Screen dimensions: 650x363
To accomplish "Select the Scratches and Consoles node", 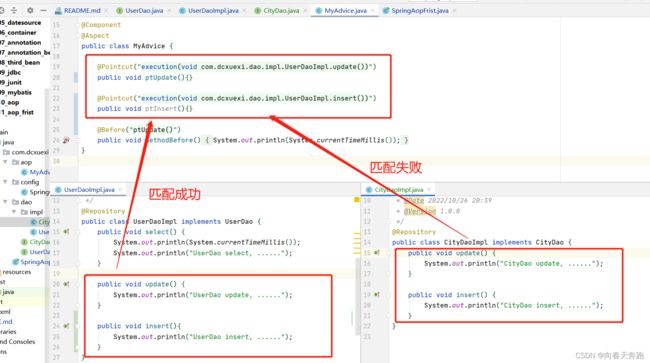I will [18, 341].
